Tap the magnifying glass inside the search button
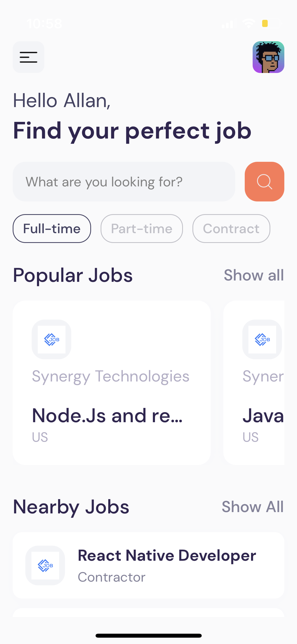Screen dimensions: 297x644 (x=264, y=181)
